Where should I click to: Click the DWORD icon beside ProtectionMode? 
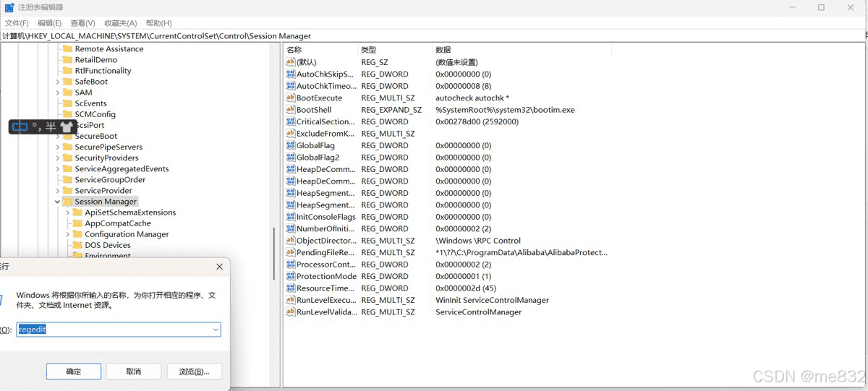[x=291, y=276]
